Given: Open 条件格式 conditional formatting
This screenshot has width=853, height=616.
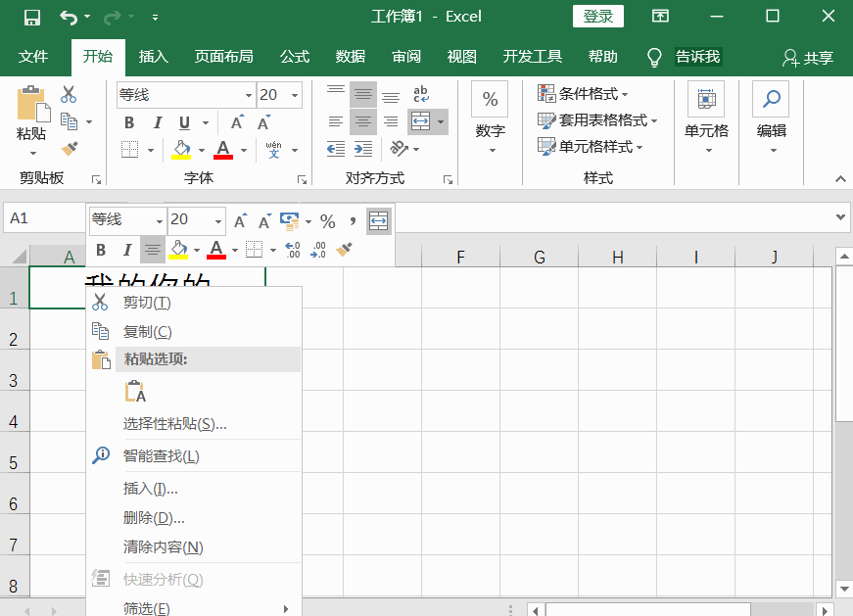Looking at the screenshot, I should tap(580, 91).
